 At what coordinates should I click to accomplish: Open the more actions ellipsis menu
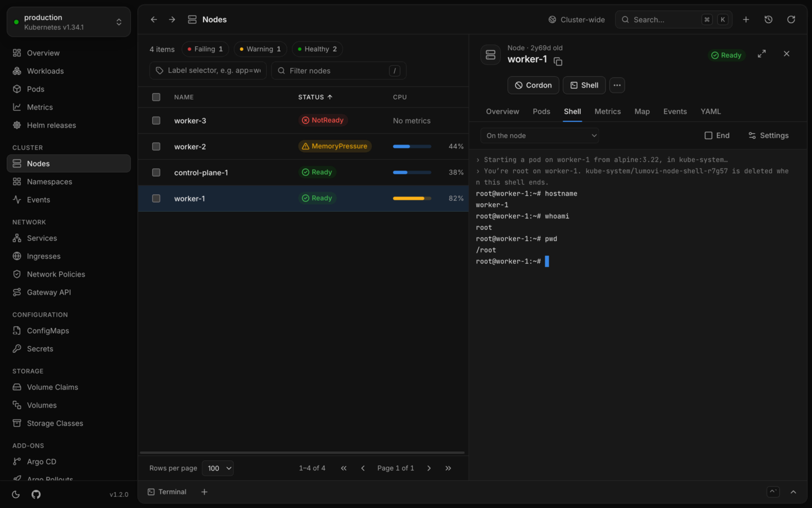[617, 85]
